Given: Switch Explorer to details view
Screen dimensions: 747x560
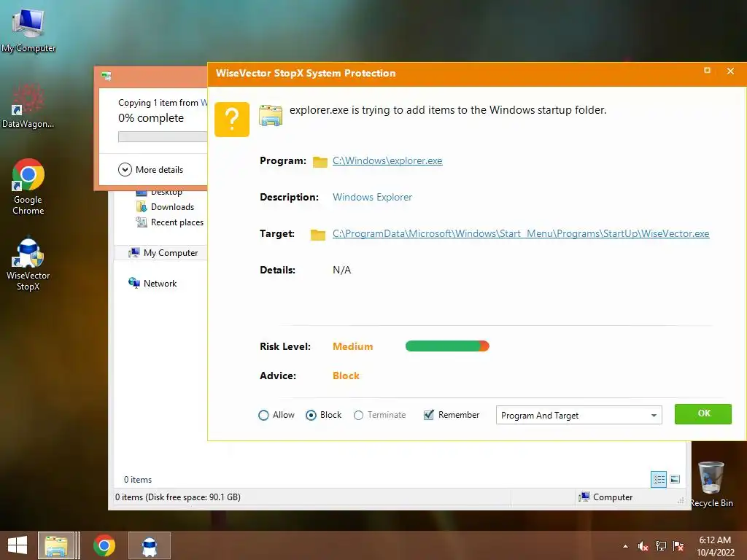Looking at the screenshot, I should (x=659, y=480).
